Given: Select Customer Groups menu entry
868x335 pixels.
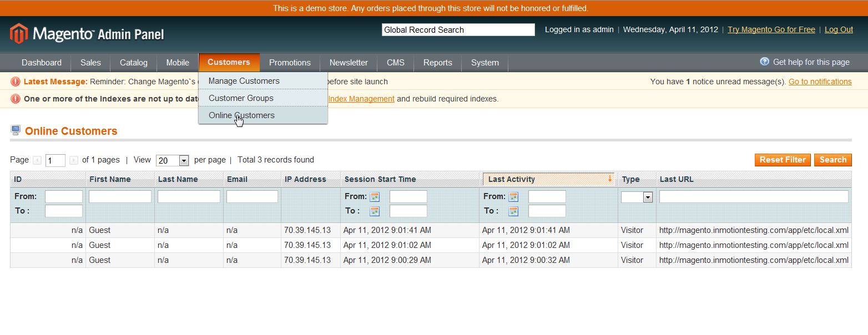Looking at the screenshot, I should 263,98.
